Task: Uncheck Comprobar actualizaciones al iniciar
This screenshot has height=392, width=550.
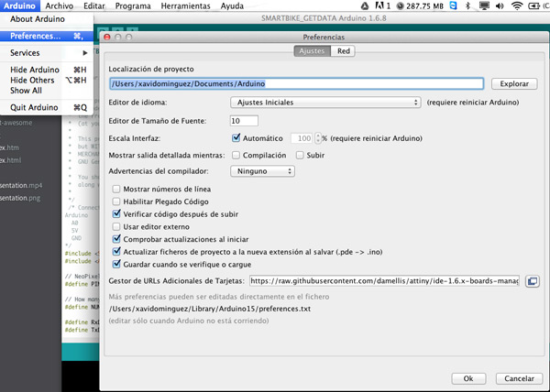Action: [x=116, y=239]
